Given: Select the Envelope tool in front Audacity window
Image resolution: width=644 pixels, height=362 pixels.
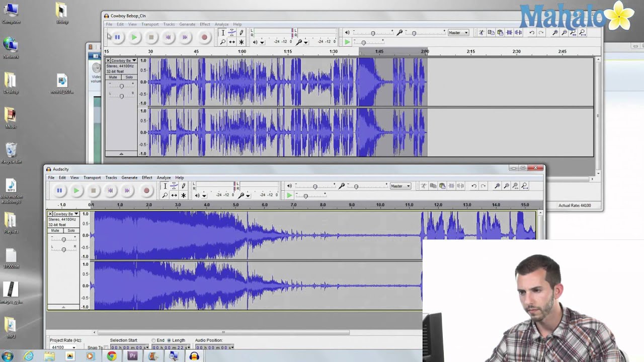Looking at the screenshot, I should [x=174, y=186].
